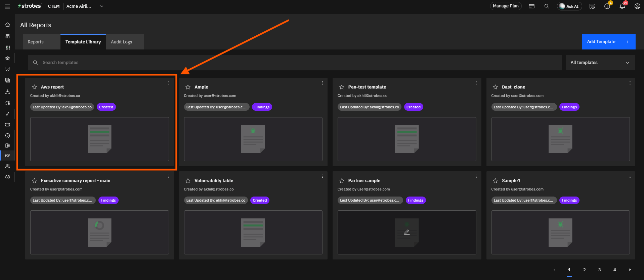This screenshot has height=280, width=644.
Task: Favorite the Executive summary report star
Action: (34, 180)
